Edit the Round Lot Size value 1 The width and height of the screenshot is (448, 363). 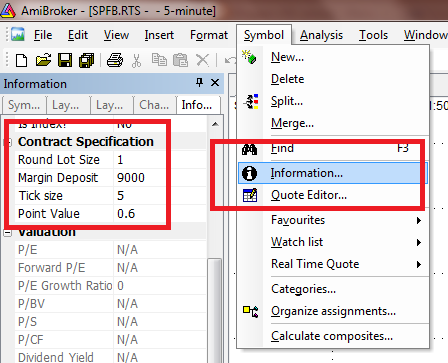coord(160,160)
